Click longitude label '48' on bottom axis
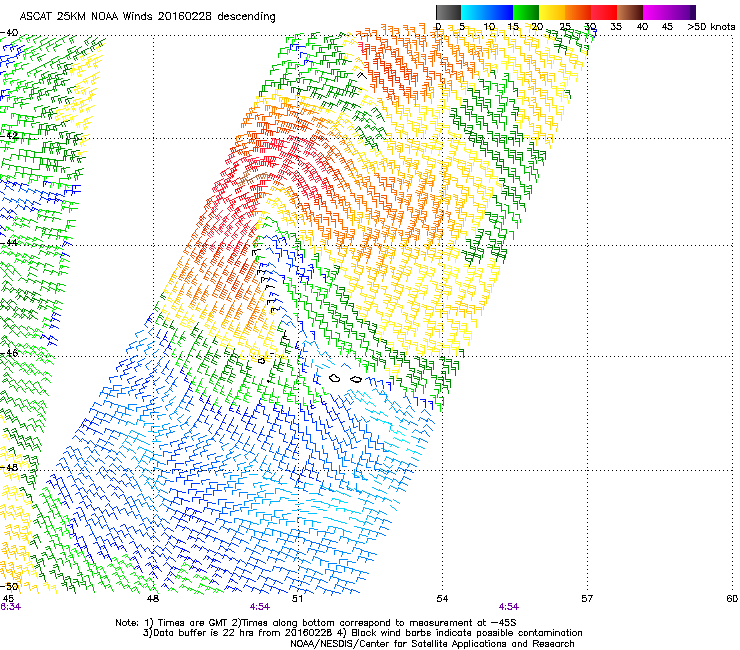 152,599
